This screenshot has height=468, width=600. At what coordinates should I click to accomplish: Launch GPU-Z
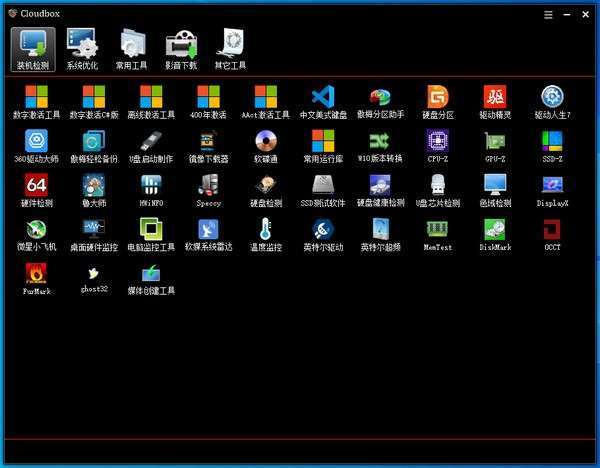point(495,146)
